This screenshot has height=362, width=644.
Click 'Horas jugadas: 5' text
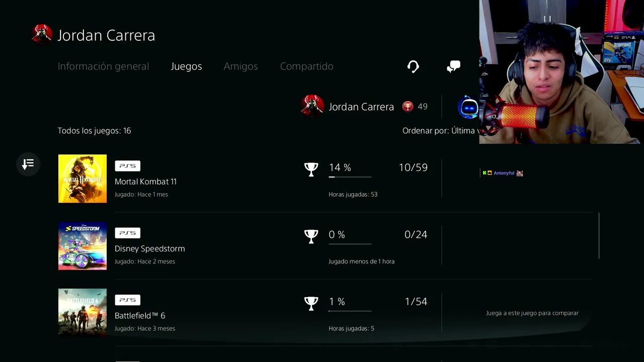click(351, 328)
